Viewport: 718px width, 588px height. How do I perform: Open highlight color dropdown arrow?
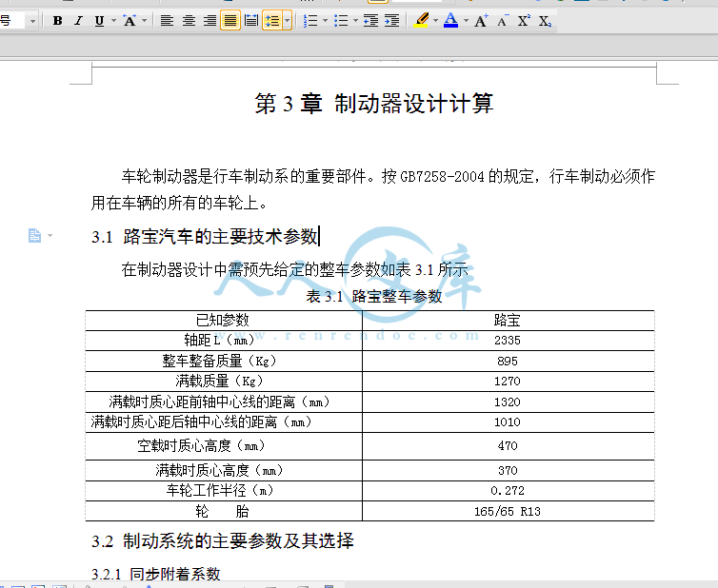tap(435, 21)
